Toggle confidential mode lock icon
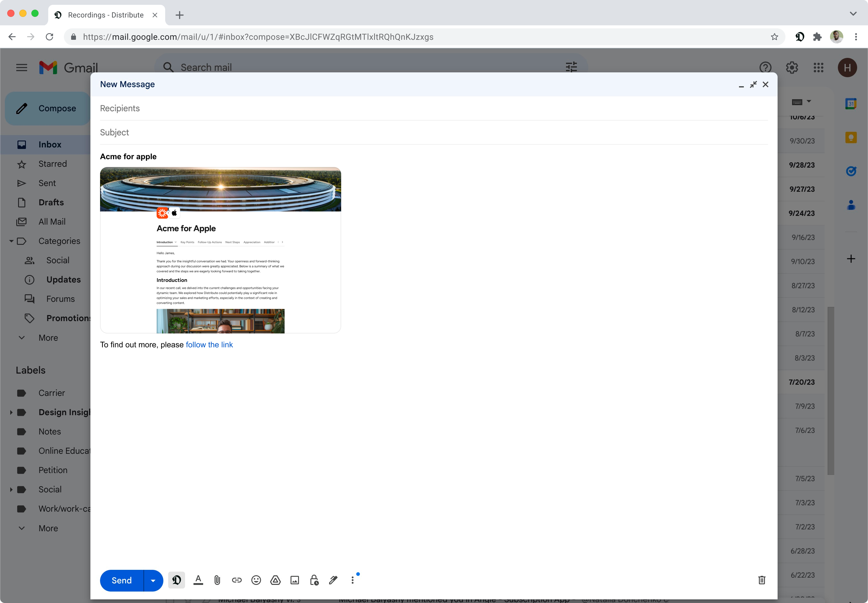This screenshot has width=868, height=603. point(314,580)
